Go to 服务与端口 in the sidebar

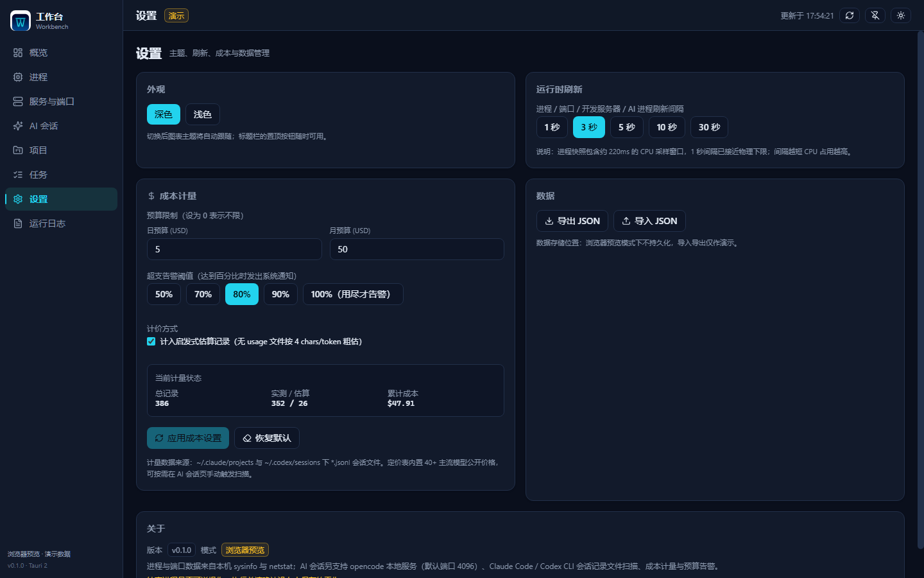tap(61, 101)
